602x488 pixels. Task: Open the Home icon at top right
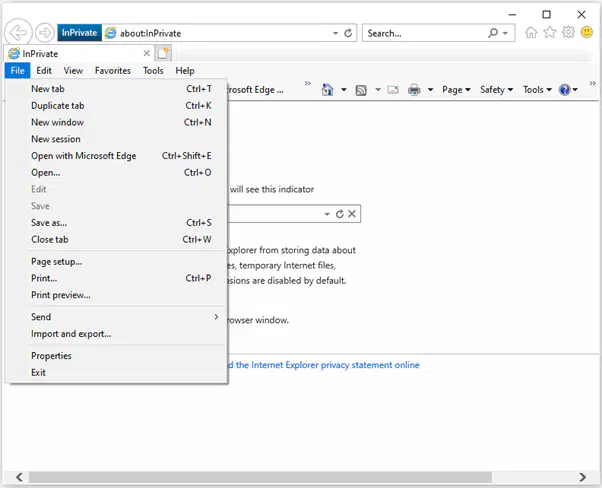tap(531, 32)
